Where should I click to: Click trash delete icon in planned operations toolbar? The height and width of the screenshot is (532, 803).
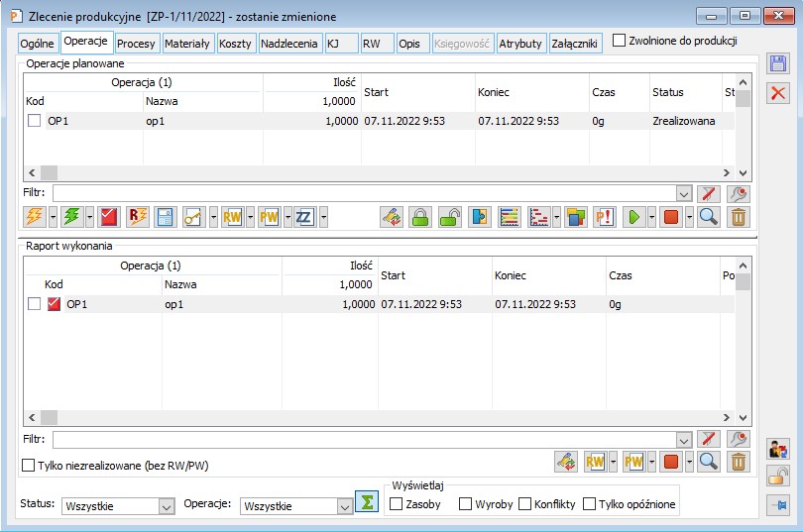pos(739,217)
